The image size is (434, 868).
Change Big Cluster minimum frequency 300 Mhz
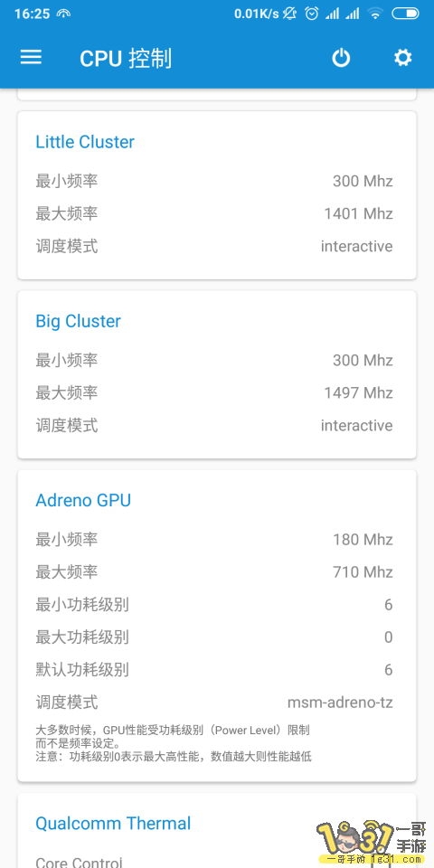217,361
